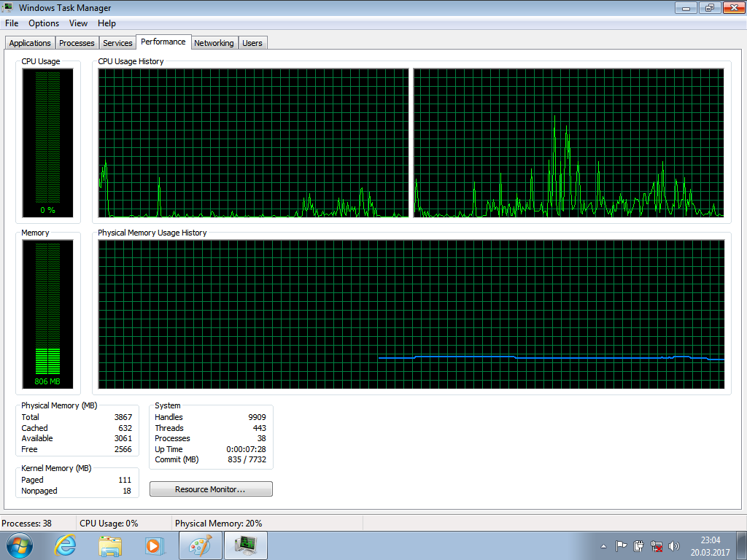Viewport: 747px width, 560px height.
Task: Open the Windows Start menu
Action: (x=20, y=545)
